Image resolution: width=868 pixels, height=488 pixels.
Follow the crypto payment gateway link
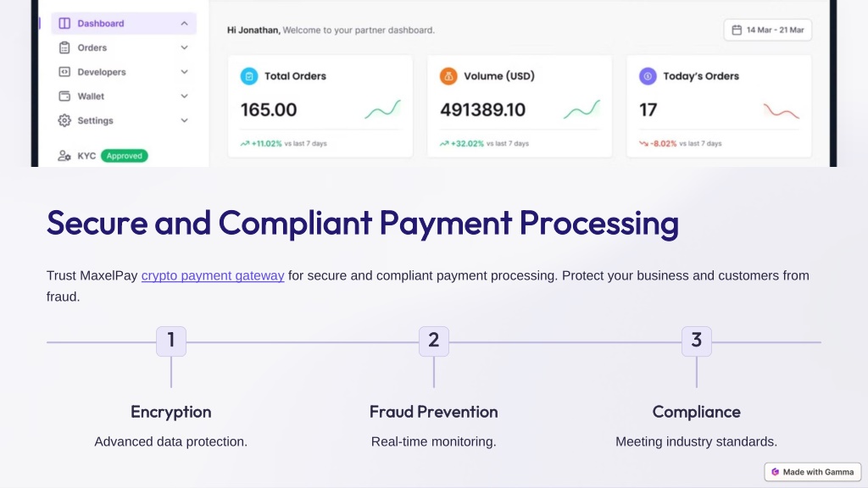coord(213,275)
